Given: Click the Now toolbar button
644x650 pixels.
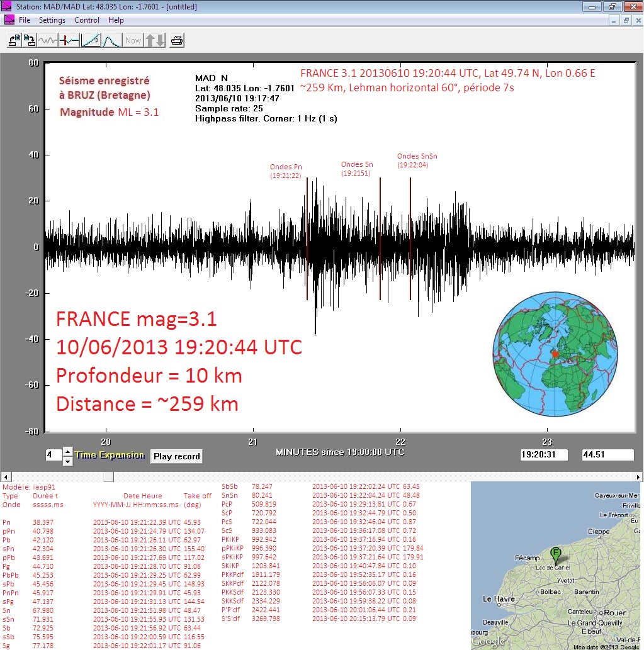Looking at the screenshot, I should tap(133, 40).
